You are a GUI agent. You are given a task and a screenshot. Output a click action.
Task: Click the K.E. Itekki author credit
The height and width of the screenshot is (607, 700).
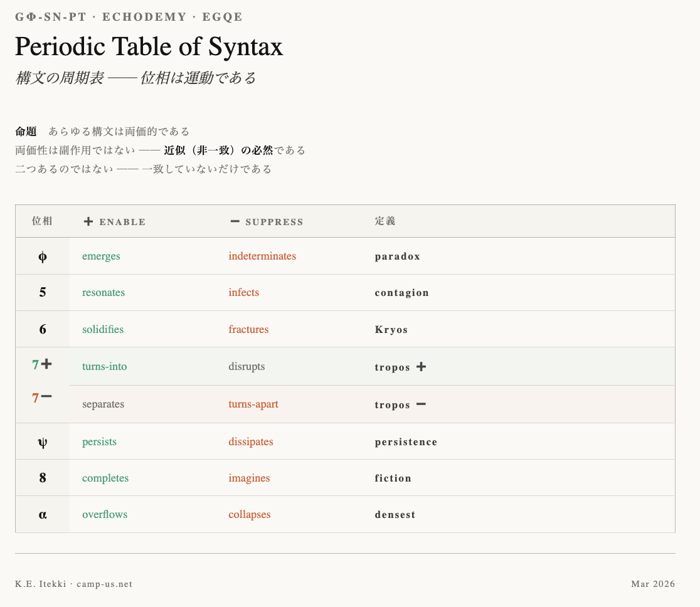39,584
